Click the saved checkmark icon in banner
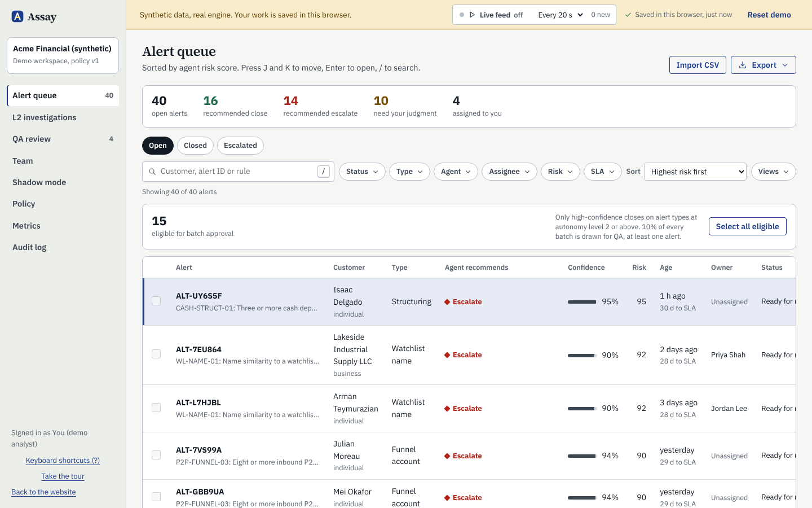 (x=628, y=15)
